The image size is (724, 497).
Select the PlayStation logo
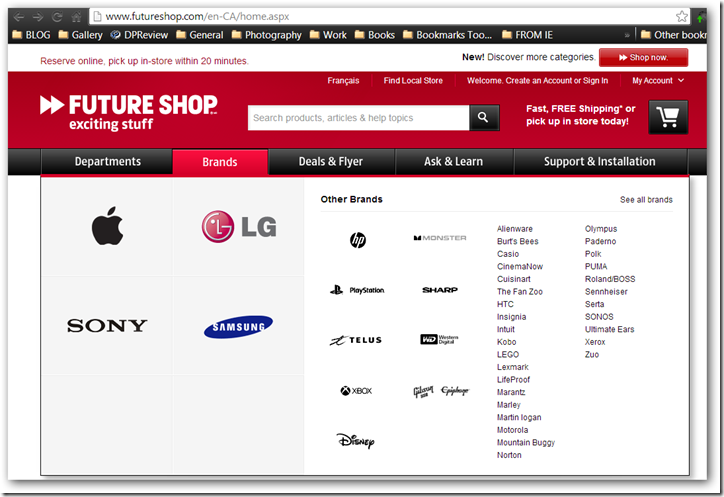pyautogui.click(x=357, y=290)
